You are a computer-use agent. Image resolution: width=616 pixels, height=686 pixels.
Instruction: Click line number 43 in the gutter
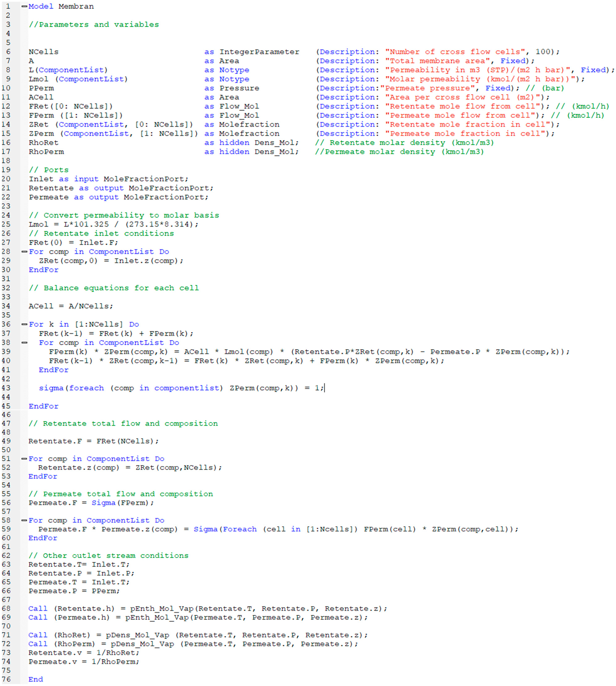pyautogui.click(x=6, y=388)
